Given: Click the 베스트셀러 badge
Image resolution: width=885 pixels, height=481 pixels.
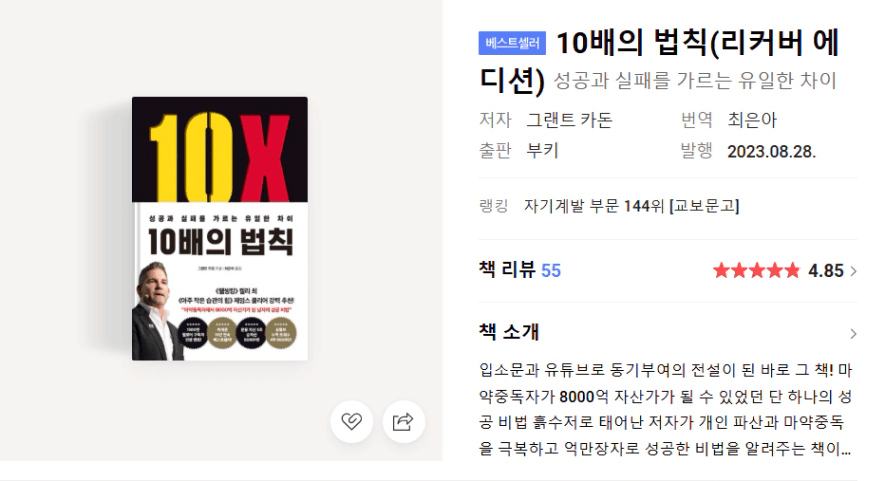Looking at the screenshot, I should click(512, 43).
